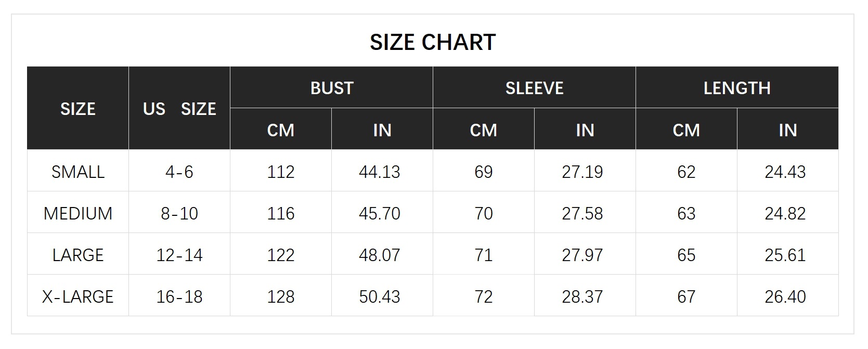Screen dimensions: 868x349
Task: Click the US size 4-6 cell
Action: [x=179, y=172]
